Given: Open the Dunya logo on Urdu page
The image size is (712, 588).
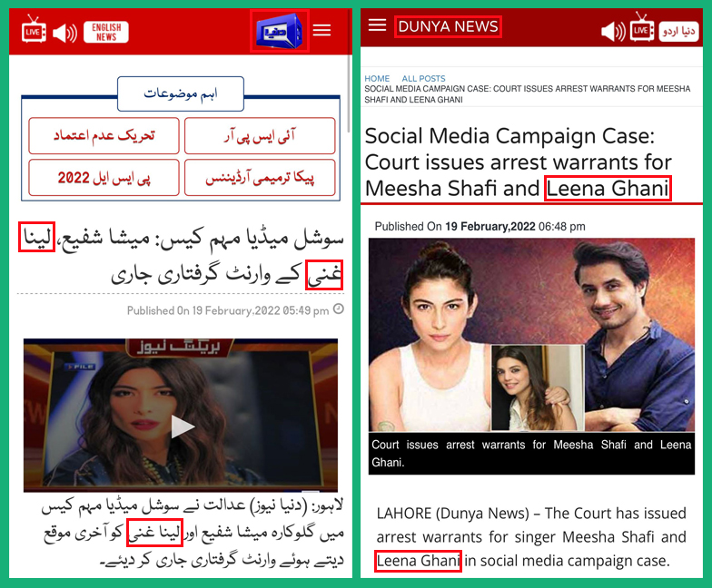Looking at the screenshot, I should pyautogui.click(x=279, y=31).
